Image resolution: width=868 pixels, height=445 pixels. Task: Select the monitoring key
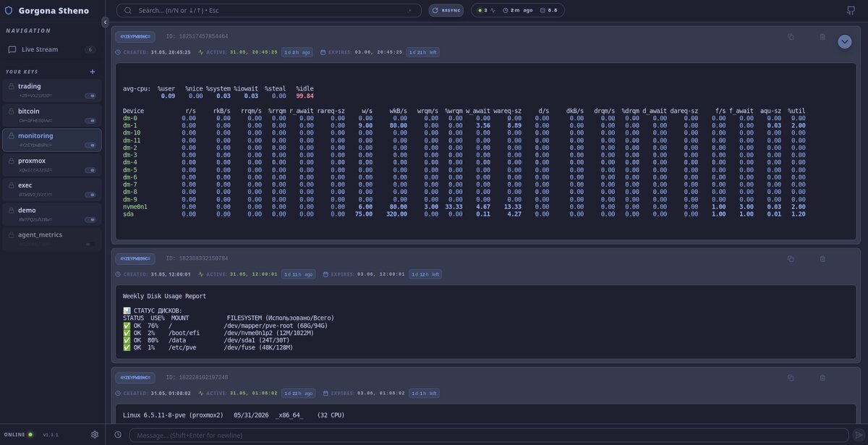[52, 140]
